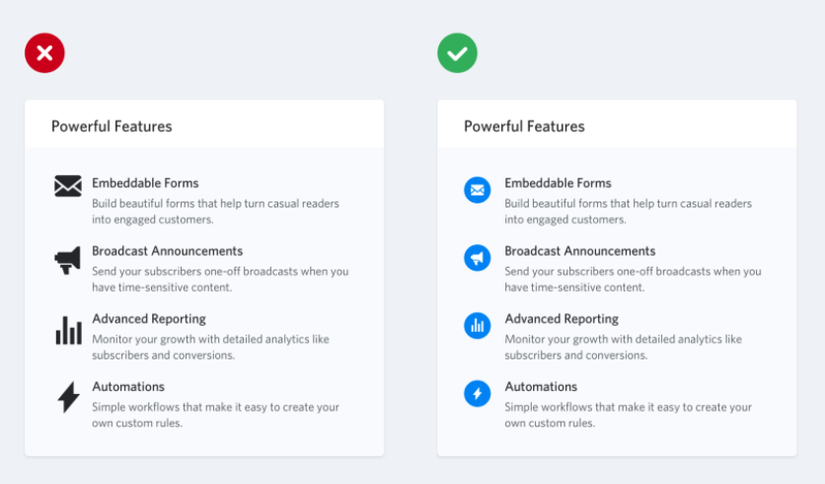Image resolution: width=825 pixels, height=484 pixels.
Task: Click the blue circular megaphone icon
Action: [477, 258]
